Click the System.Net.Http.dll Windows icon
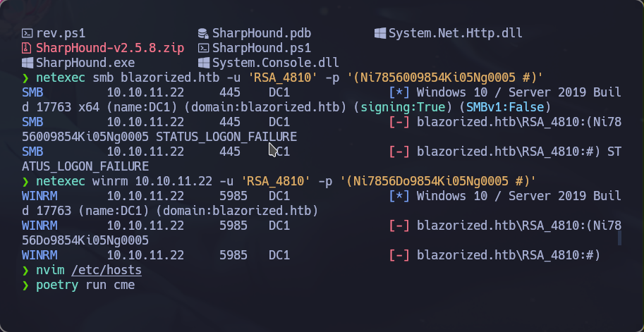 [380, 33]
